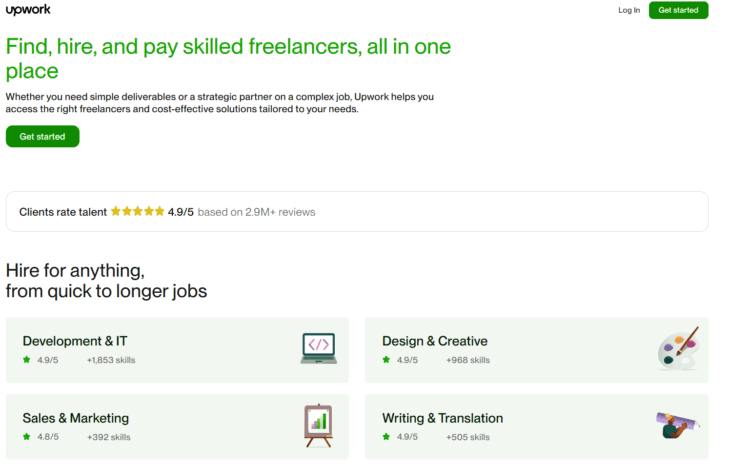This screenshot has width=750, height=466.
Task: Click the header Get started button
Action: (678, 10)
